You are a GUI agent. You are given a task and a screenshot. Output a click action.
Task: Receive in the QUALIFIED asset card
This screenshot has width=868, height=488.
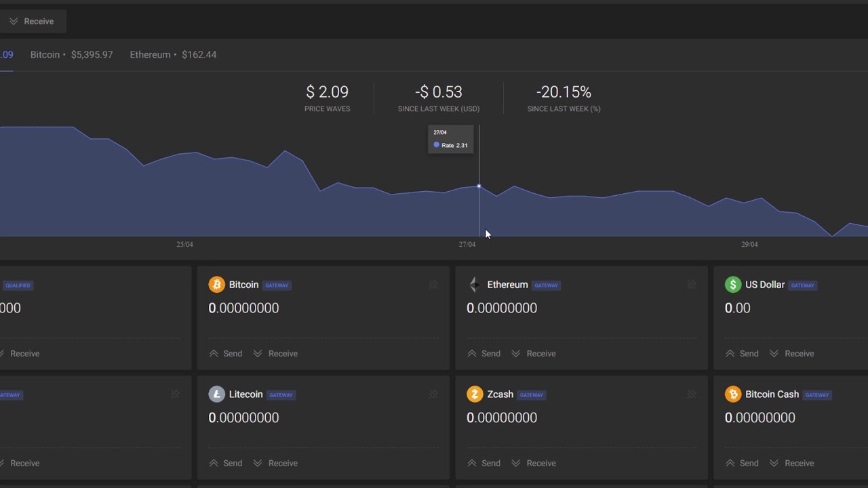click(x=20, y=354)
